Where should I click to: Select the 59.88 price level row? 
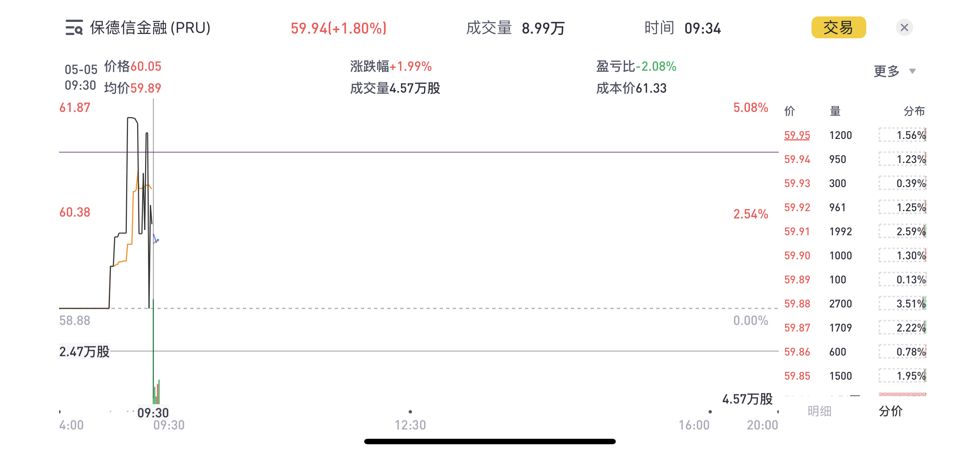(797, 303)
